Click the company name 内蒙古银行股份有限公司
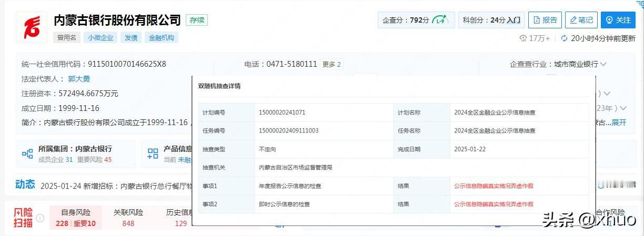Viewport: 644px width, 236px height. [x=117, y=20]
